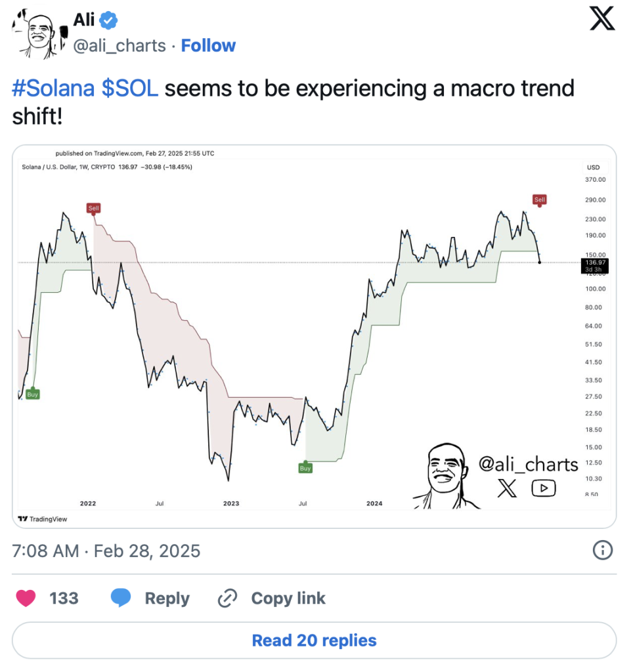
Task: Click the copy link chain icon
Action: tap(227, 598)
